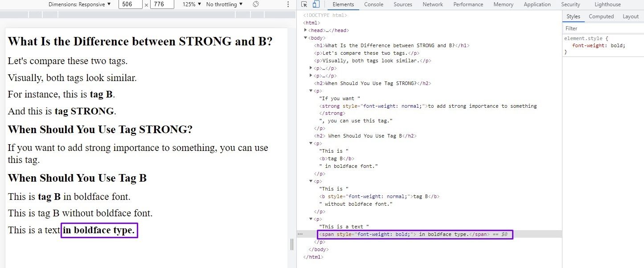Image resolution: width=644 pixels, height=268 pixels.
Task: Open the Layout tab
Action: pyautogui.click(x=631, y=16)
